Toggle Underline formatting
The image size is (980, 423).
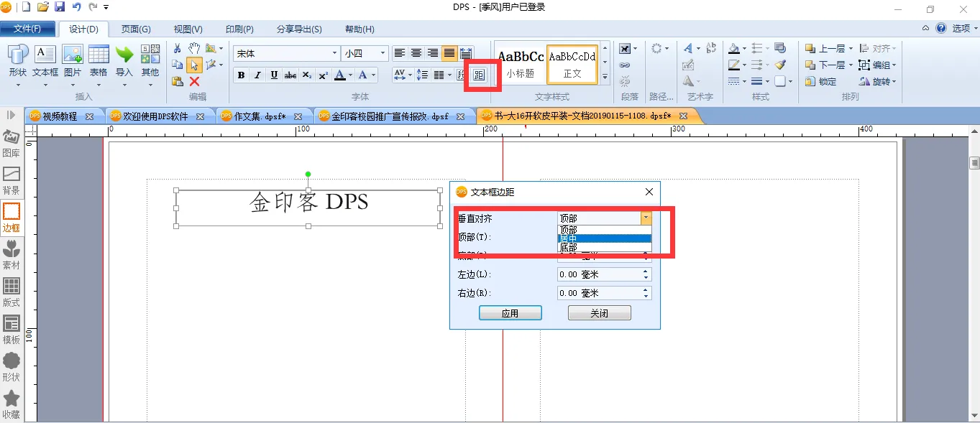point(274,75)
